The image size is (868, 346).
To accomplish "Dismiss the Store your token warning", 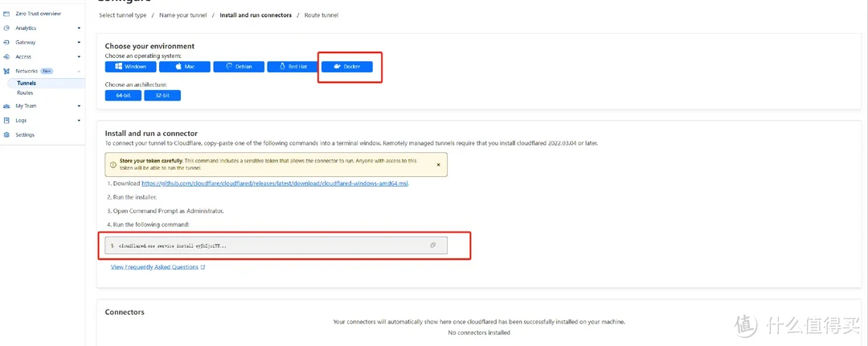I will [438, 164].
